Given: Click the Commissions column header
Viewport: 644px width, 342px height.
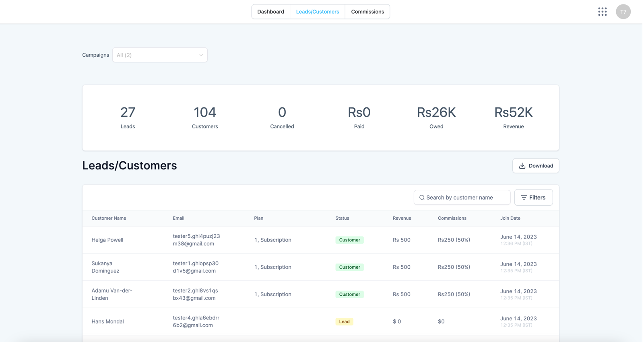Looking at the screenshot, I should click(x=452, y=218).
